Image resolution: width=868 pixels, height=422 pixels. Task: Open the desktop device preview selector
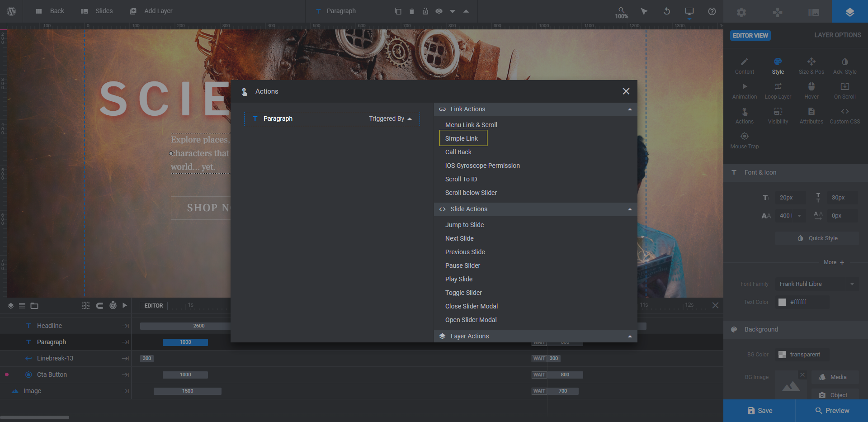(689, 11)
